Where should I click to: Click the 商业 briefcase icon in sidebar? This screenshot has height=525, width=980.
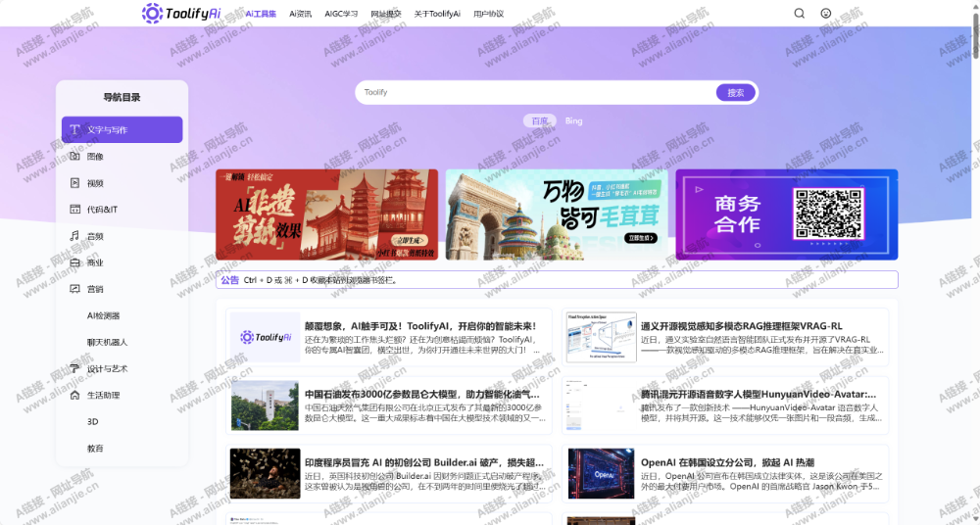click(x=75, y=262)
